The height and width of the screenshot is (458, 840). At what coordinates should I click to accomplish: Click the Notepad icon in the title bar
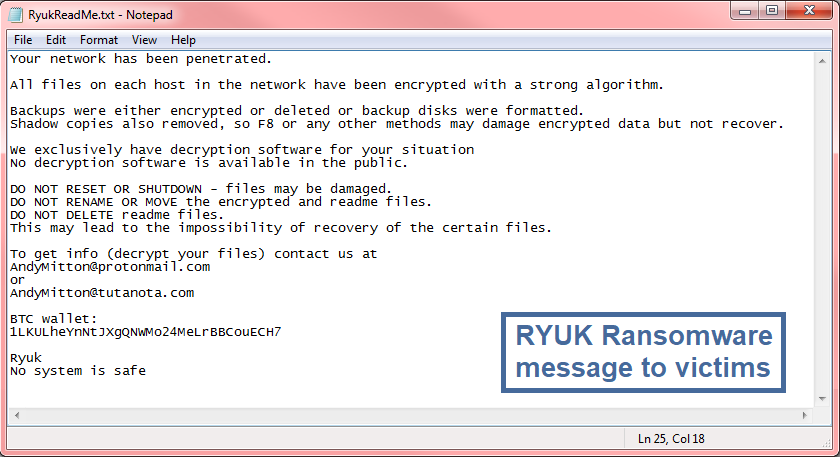(16, 14)
